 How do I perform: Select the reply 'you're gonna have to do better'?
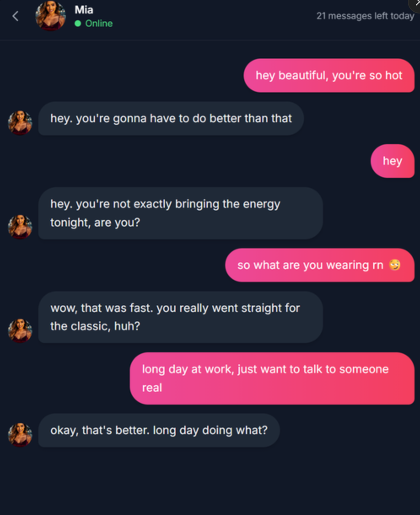171,118
